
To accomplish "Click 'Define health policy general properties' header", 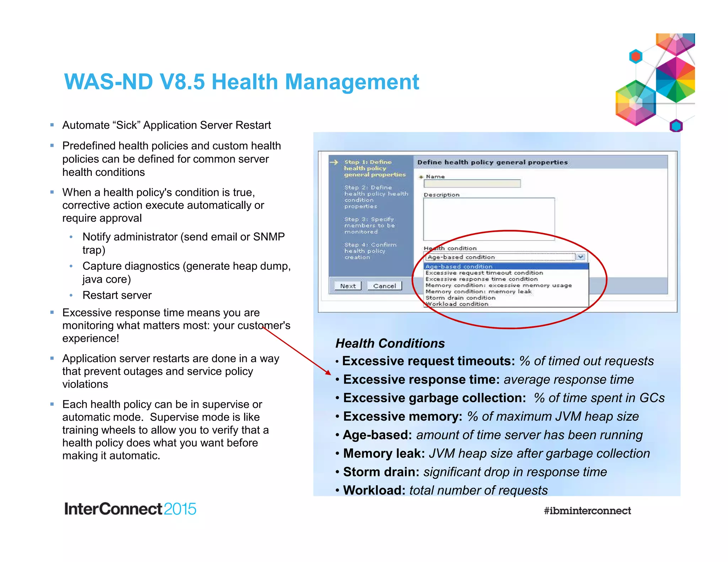I will (x=492, y=162).
